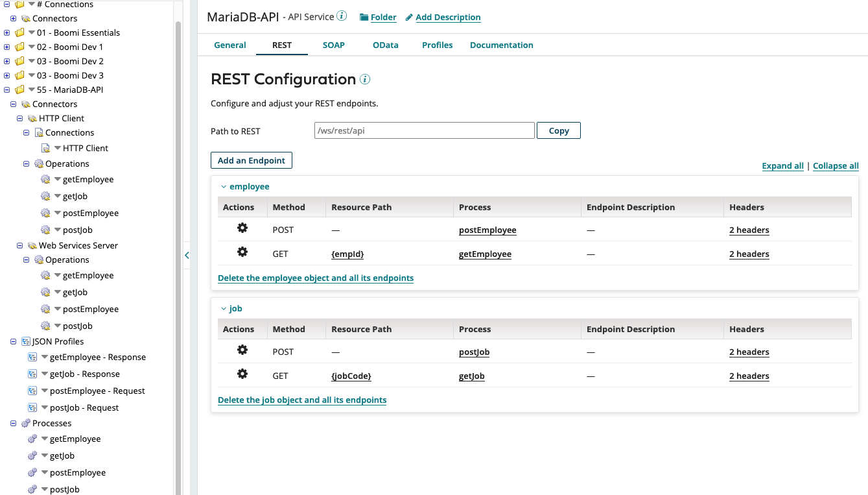This screenshot has width=868, height=495.
Task: Click Operations icon under Web Services Server
Action: coord(39,260)
